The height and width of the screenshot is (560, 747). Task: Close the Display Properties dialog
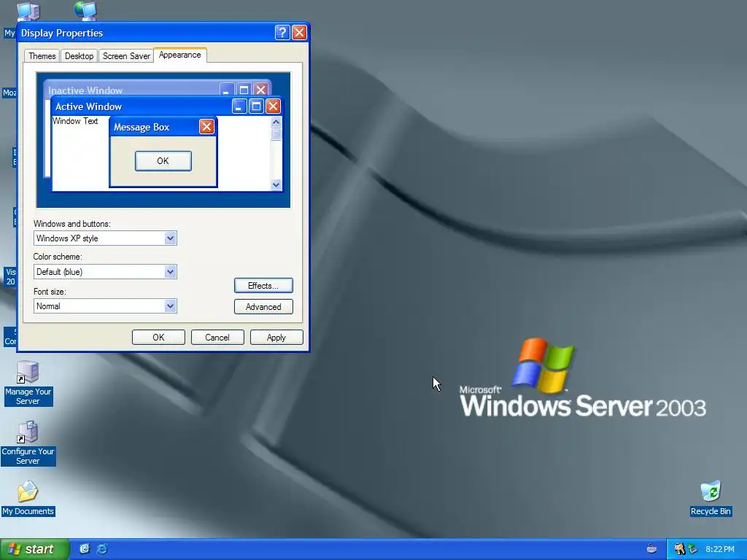(x=299, y=32)
